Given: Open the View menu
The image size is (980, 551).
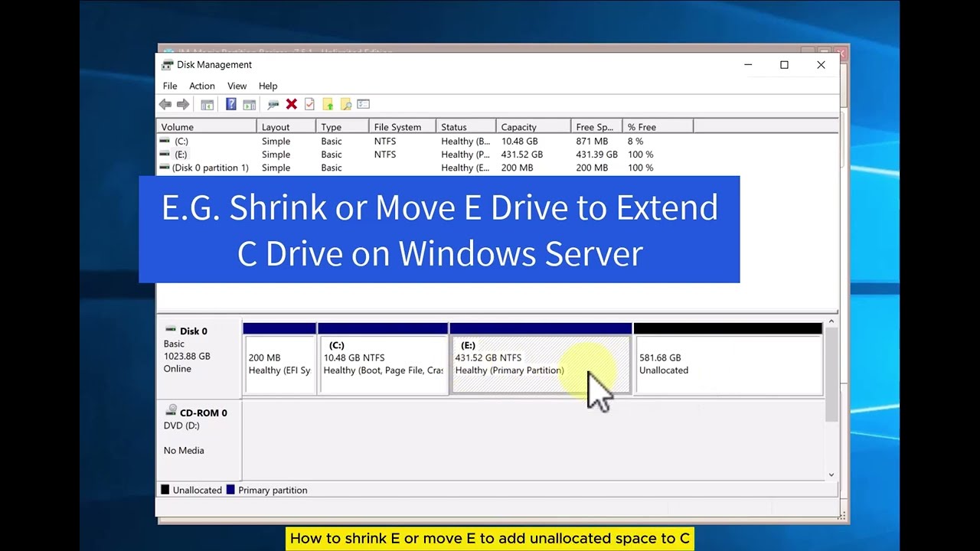Looking at the screenshot, I should 237,86.
